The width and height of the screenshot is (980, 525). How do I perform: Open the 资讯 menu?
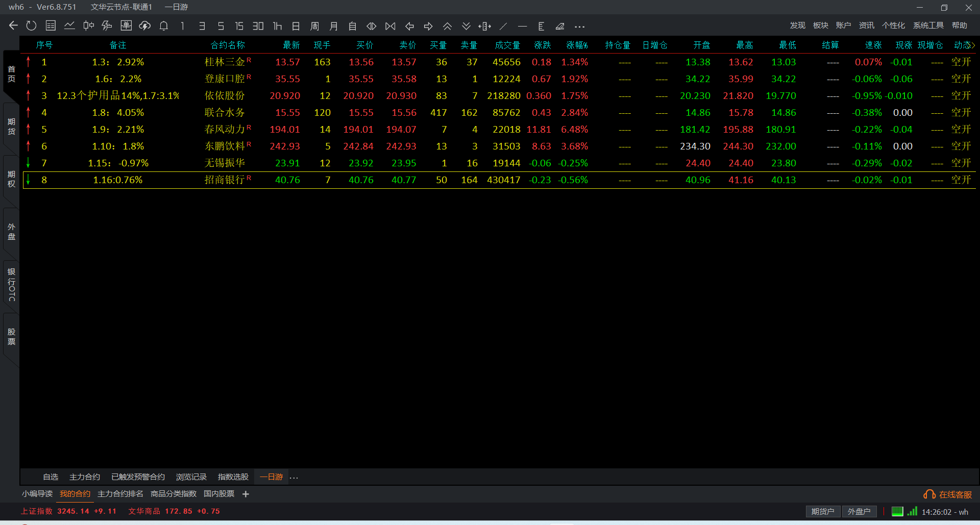(866, 26)
